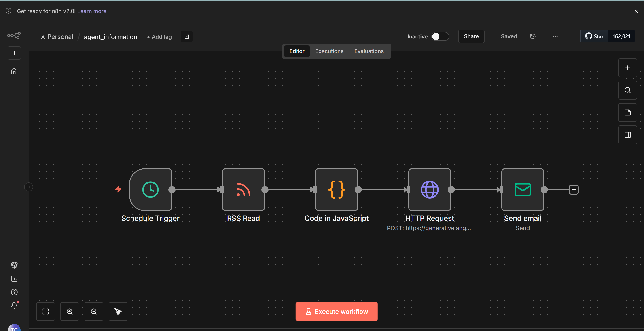Open the Code in JavaScript node
This screenshot has height=331, width=644.
pyautogui.click(x=337, y=189)
